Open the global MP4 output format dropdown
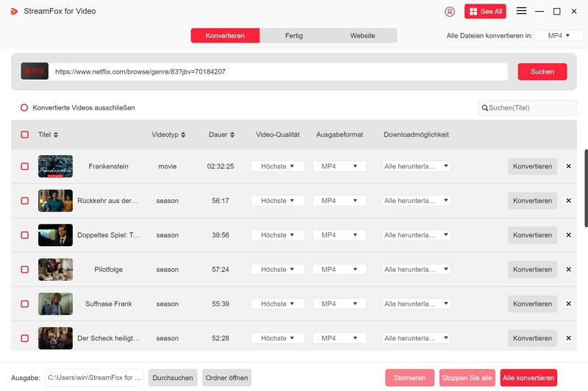588x391 pixels. tap(559, 35)
